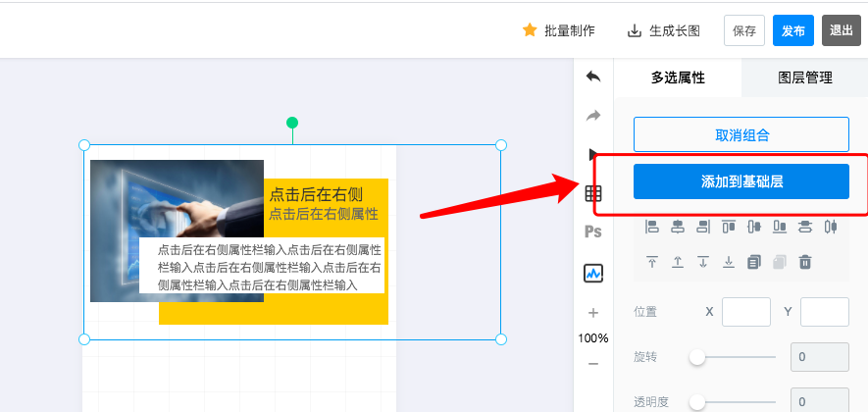The width and height of the screenshot is (868, 412).
Task: Click 生成长图 in top bar
Action: pyautogui.click(x=664, y=30)
